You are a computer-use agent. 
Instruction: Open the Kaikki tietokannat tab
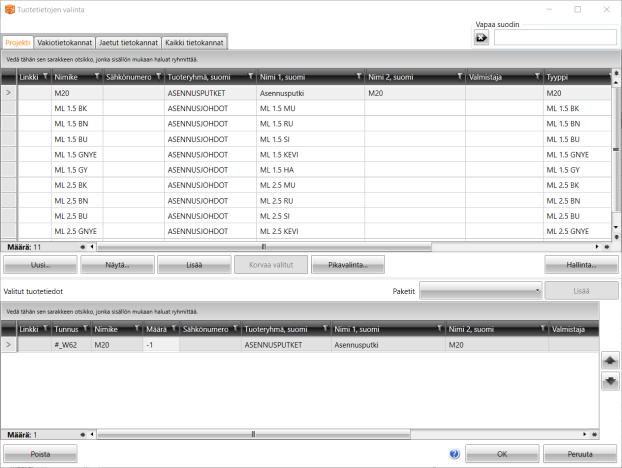pyautogui.click(x=195, y=43)
